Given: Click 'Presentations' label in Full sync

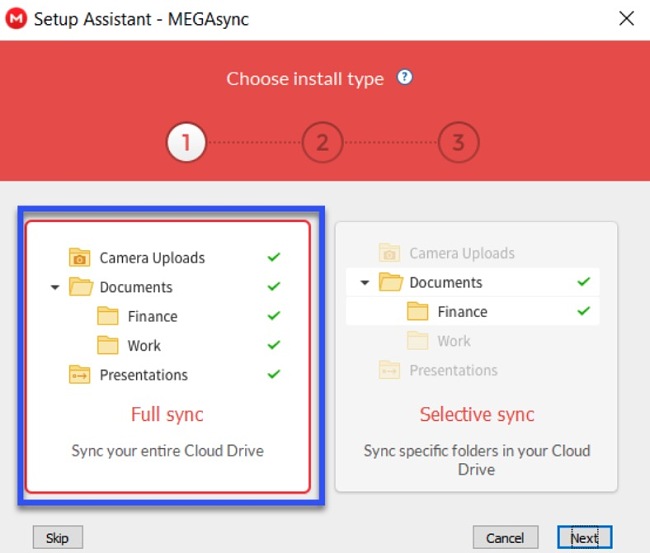Looking at the screenshot, I should click(x=144, y=375).
